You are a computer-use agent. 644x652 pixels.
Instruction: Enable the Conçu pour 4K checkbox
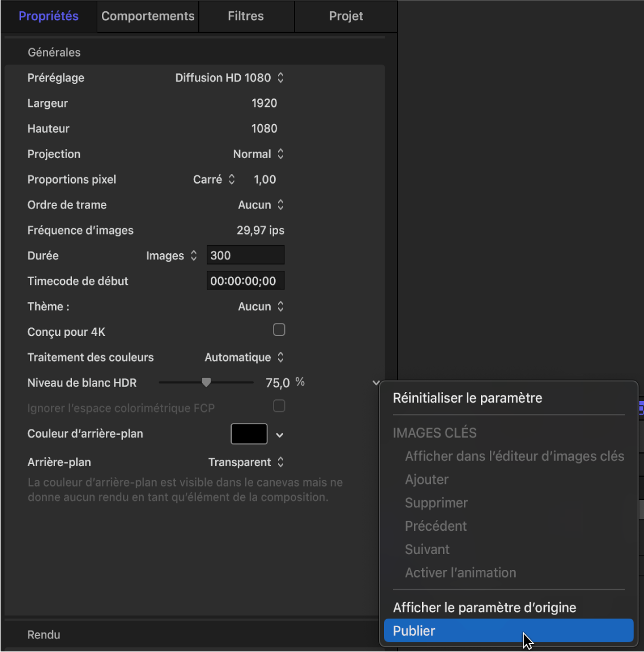click(279, 329)
